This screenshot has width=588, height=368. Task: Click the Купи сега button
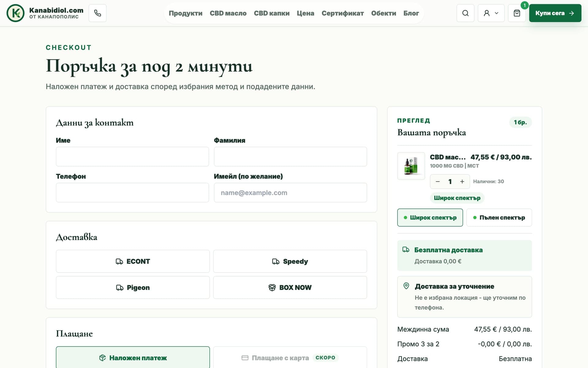pyautogui.click(x=555, y=13)
